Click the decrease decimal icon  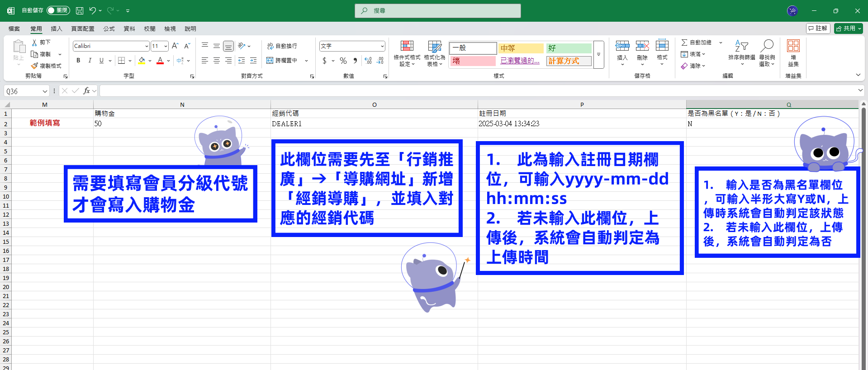tap(380, 60)
